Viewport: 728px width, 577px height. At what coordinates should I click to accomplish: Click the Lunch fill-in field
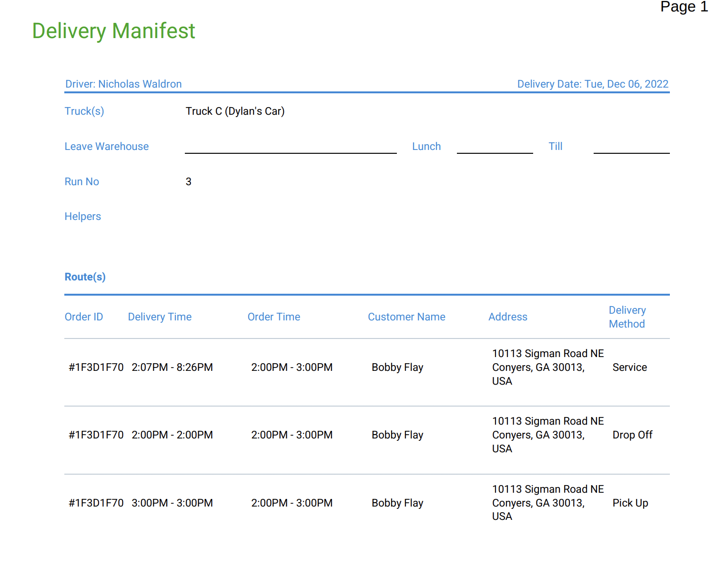pos(495,151)
